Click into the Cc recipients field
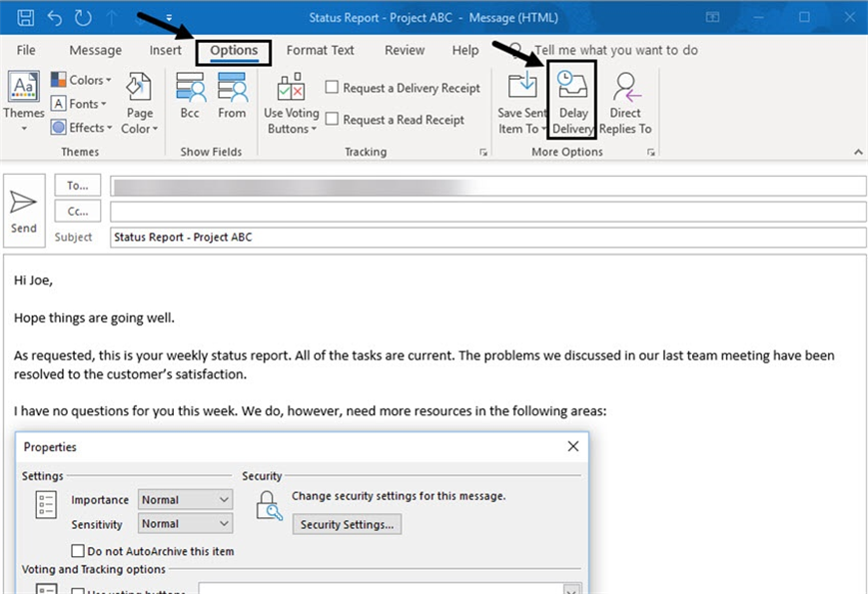Viewport: 868px width, 594px height. click(x=487, y=212)
